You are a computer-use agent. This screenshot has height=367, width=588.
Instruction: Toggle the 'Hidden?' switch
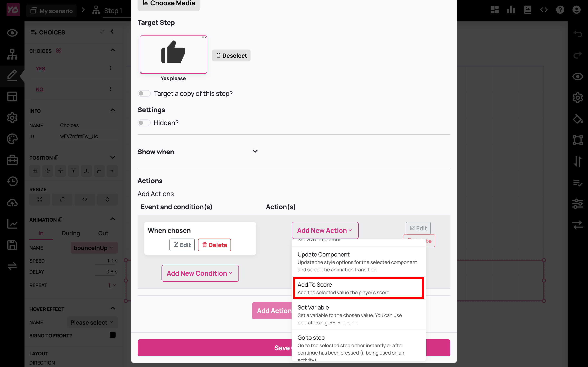(x=144, y=123)
